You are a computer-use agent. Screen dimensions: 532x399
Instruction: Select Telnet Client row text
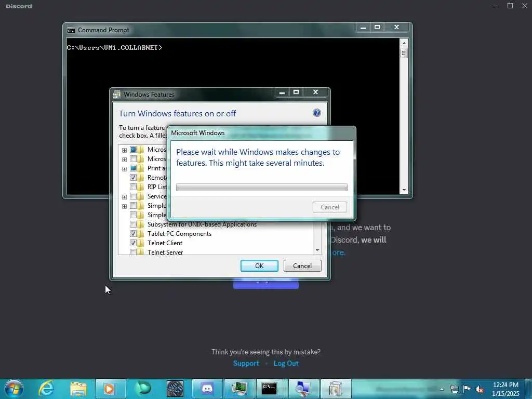click(x=165, y=243)
